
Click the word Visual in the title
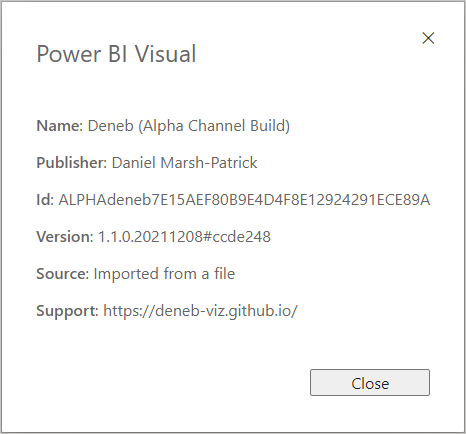pos(165,54)
